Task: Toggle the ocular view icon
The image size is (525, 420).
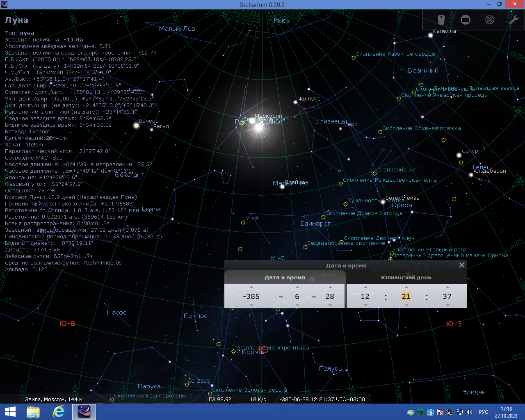Action: pos(441,20)
